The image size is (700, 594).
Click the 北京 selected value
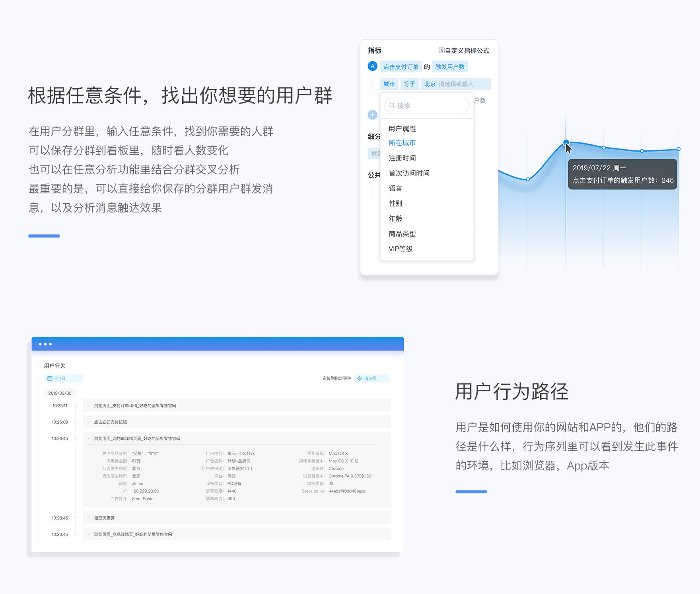tap(430, 84)
